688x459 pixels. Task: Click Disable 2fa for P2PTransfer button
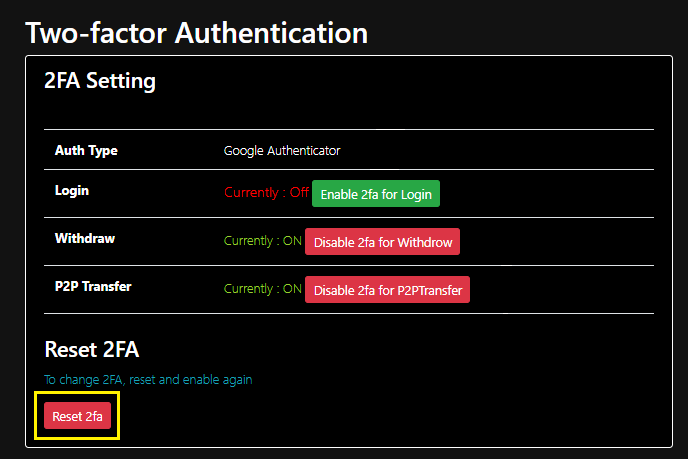click(x=387, y=290)
